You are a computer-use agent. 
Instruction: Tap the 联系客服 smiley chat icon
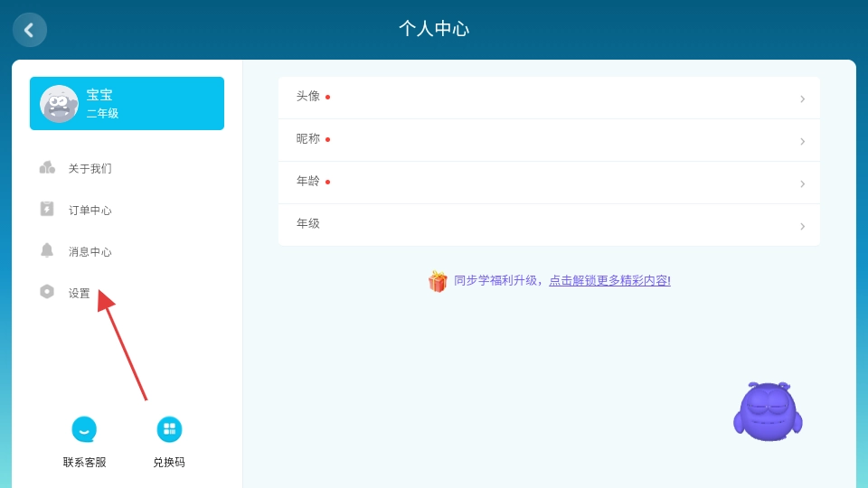point(84,429)
